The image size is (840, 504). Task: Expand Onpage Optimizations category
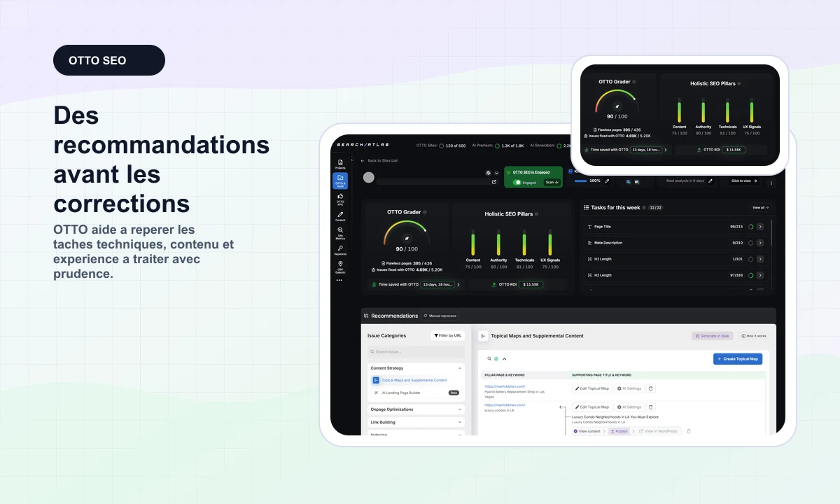point(460,409)
